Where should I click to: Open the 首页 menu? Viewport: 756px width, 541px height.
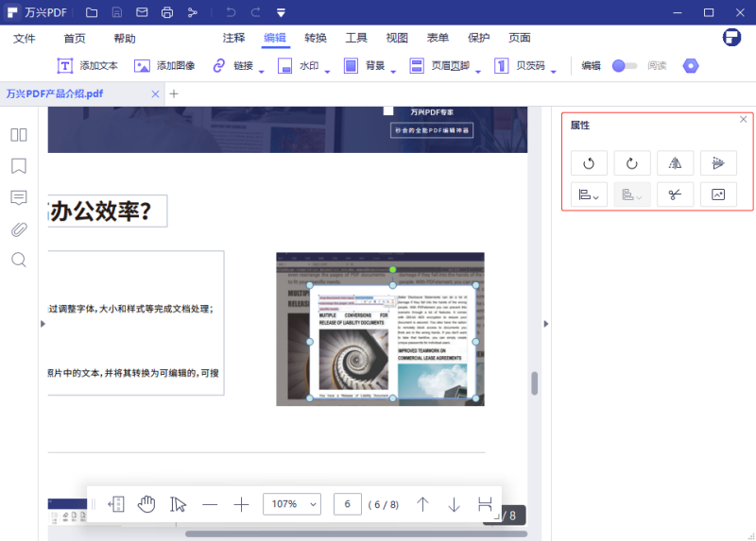75,38
